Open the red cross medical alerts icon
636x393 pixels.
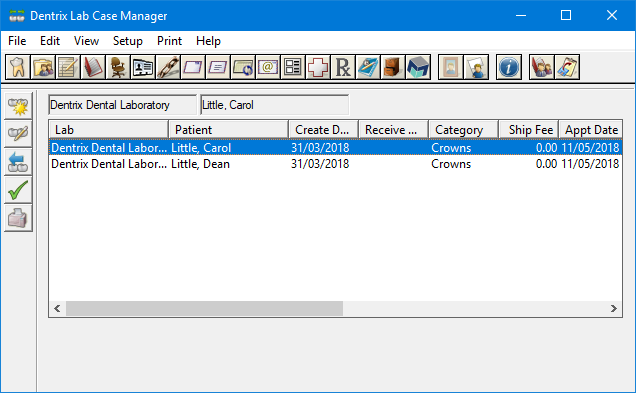(318, 67)
